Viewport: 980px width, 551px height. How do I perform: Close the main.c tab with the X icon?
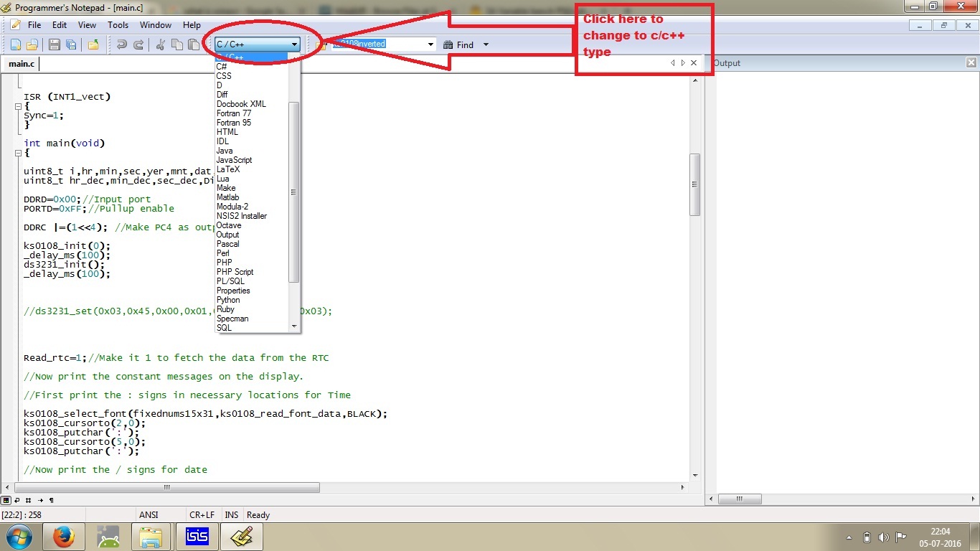(x=694, y=63)
